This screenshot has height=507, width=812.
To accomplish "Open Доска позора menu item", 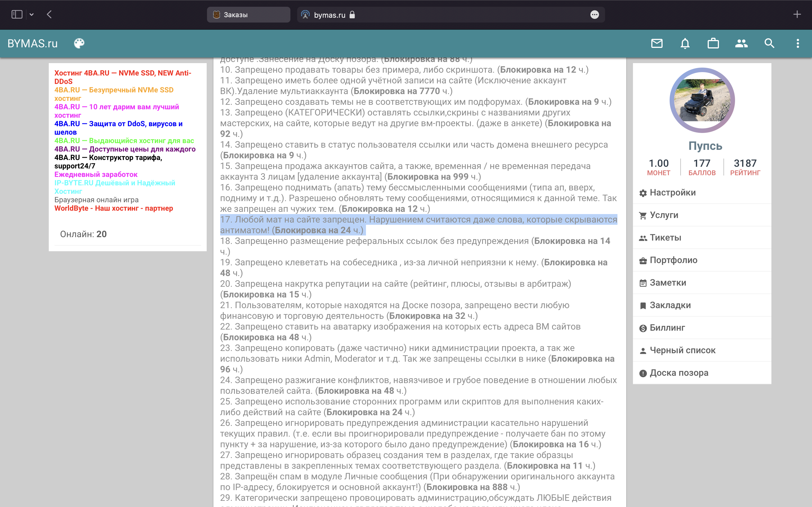I will tap(679, 373).
